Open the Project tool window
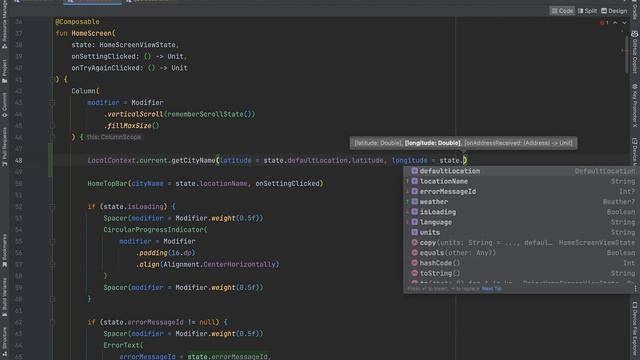The width and height of the screenshot is (640, 360). [4, 71]
